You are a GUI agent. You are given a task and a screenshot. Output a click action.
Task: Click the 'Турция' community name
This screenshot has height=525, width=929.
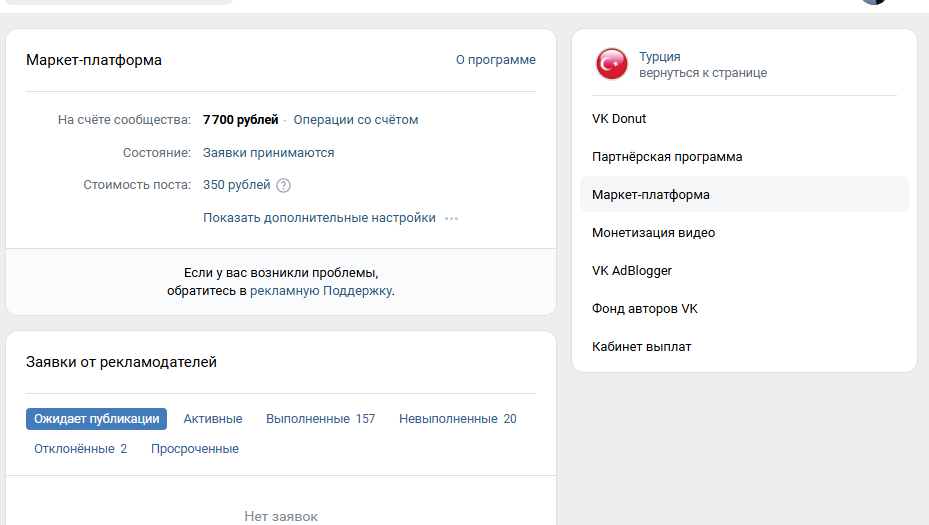coord(659,57)
